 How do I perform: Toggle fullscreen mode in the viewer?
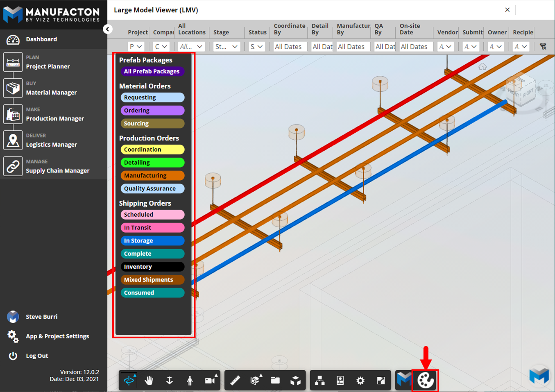[380, 380]
